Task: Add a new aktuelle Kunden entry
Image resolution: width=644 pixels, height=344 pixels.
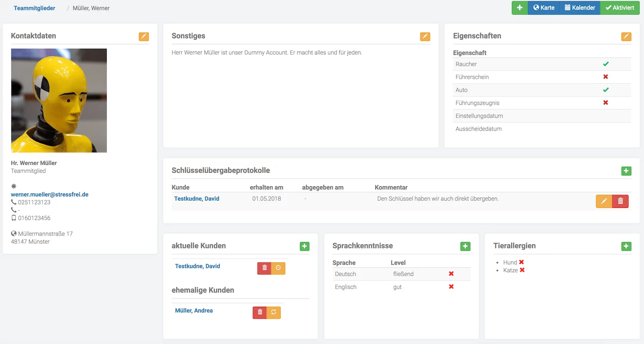Action: 305,247
